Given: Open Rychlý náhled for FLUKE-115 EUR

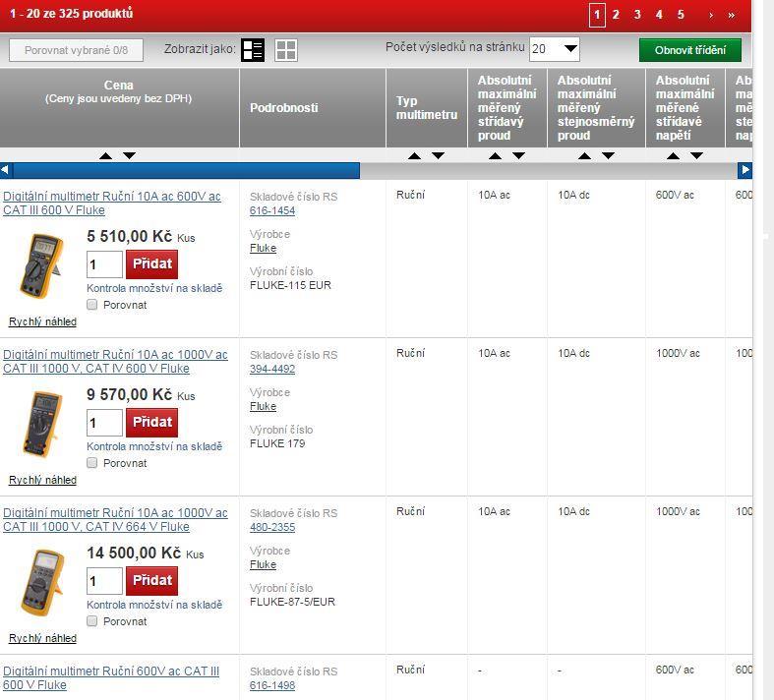Looking at the screenshot, I should 43,321.
